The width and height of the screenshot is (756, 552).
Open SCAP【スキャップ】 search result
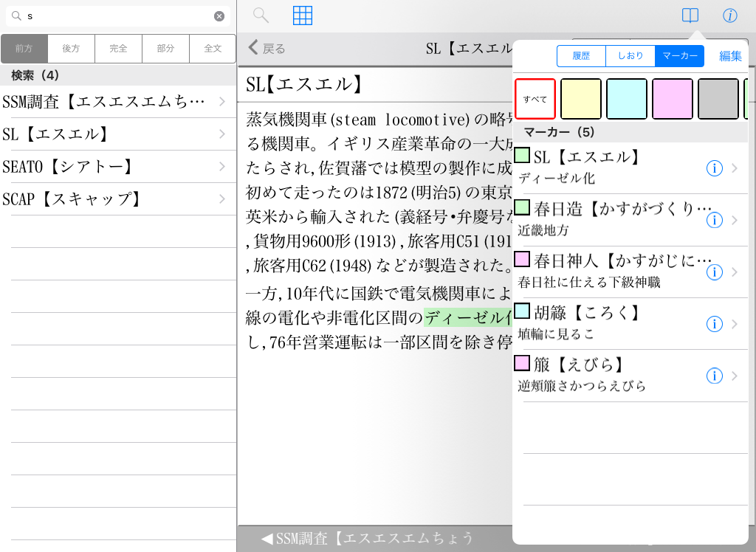point(111,199)
